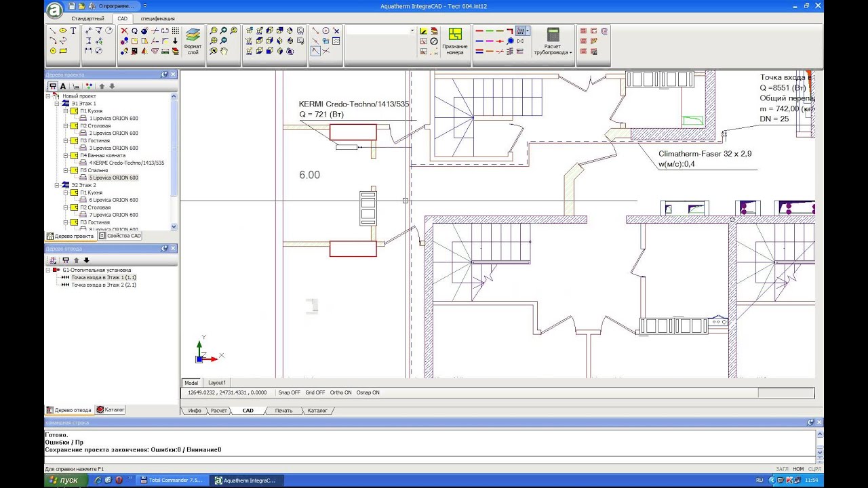Collapse П5 Спальня tree node

[x=66, y=170]
